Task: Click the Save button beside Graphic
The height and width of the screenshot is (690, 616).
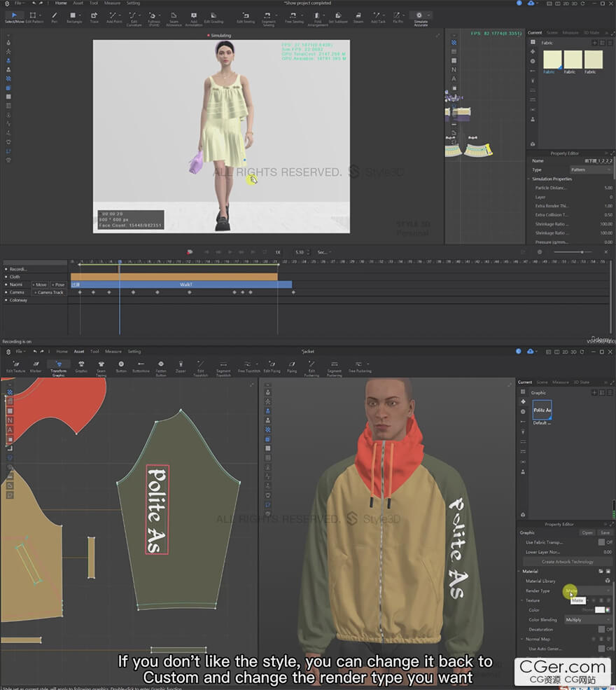Action: 604,532
